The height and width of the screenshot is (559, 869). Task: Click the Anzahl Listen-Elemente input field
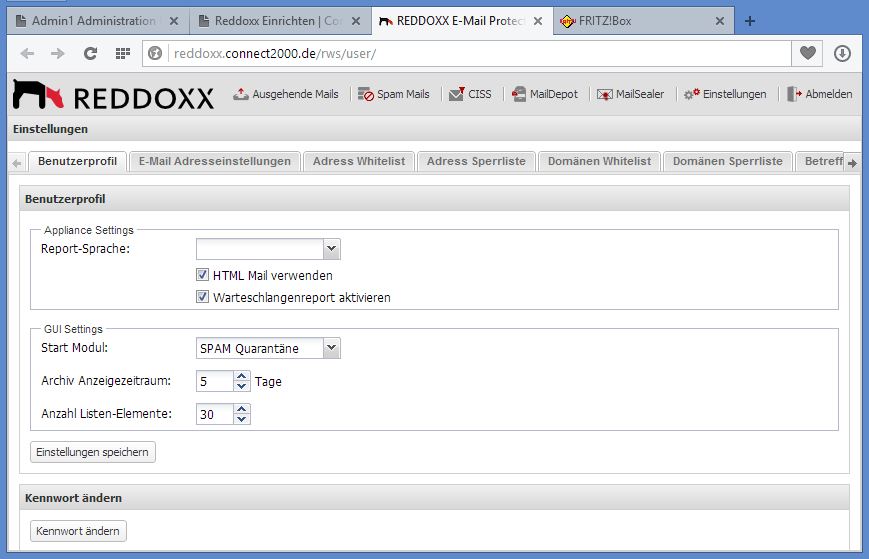(214, 414)
